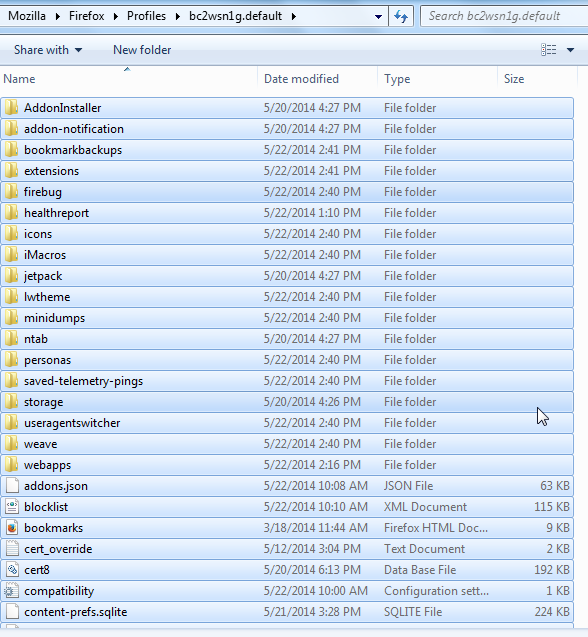Click the date '5/20/2014 4:26 PM'
Image resolution: width=588 pixels, height=637 pixels.
pos(312,402)
